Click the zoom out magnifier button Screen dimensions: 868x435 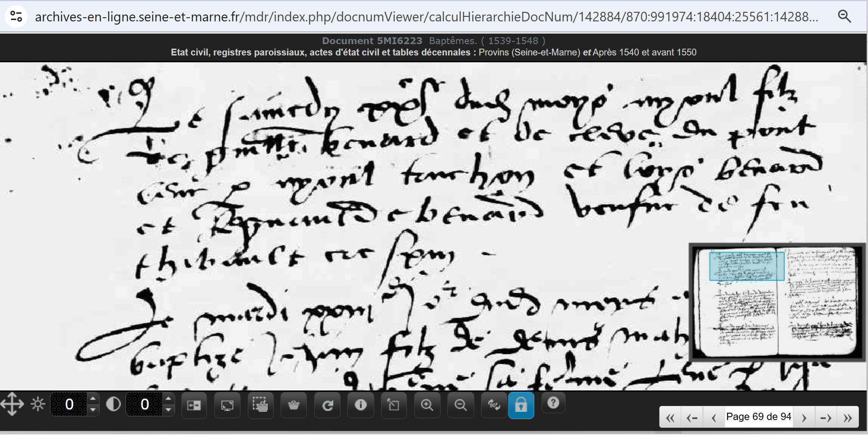pos(461,405)
